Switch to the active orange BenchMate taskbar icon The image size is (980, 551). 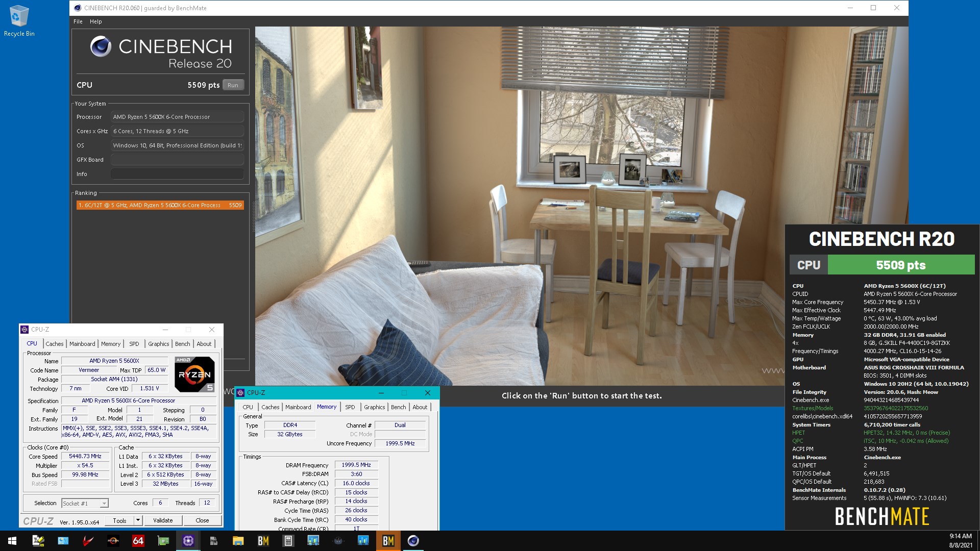pyautogui.click(x=388, y=541)
